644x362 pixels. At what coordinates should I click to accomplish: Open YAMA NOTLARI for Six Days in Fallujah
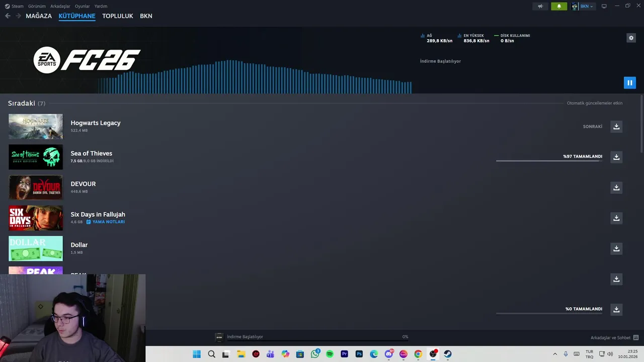pos(106,222)
